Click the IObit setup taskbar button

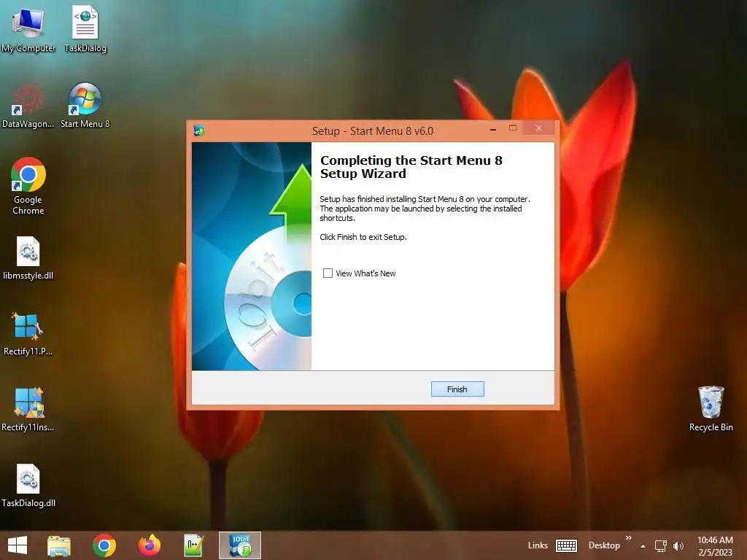[x=239, y=545]
